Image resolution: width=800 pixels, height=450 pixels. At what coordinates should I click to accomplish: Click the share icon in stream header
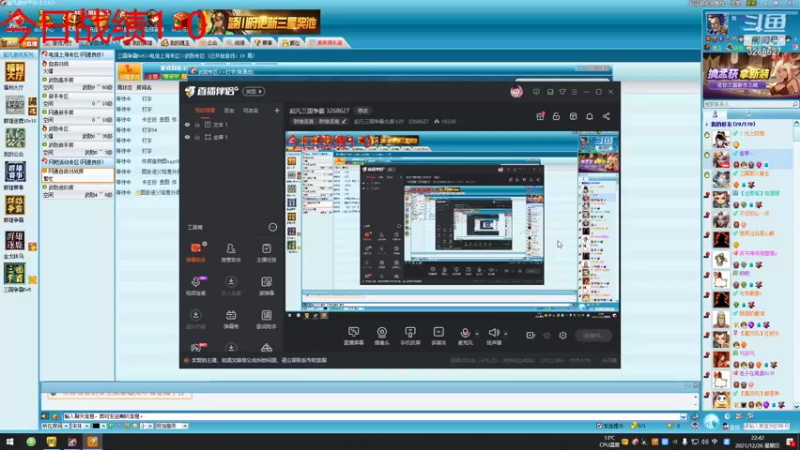(606, 116)
